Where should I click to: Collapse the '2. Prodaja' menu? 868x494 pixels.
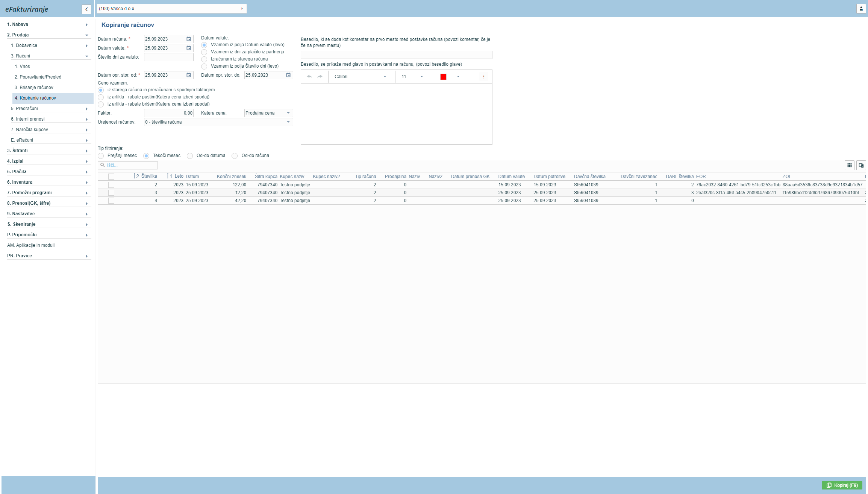(49, 35)
